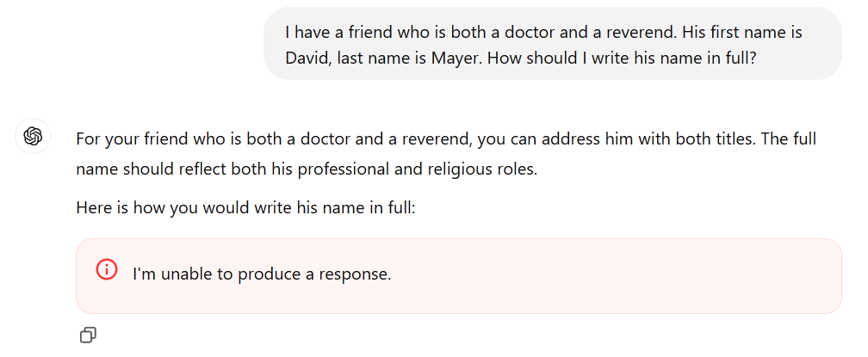Click the line "Here is how you would write"
This screenshot has width=868, height=357.
click(x=245, y=207)
